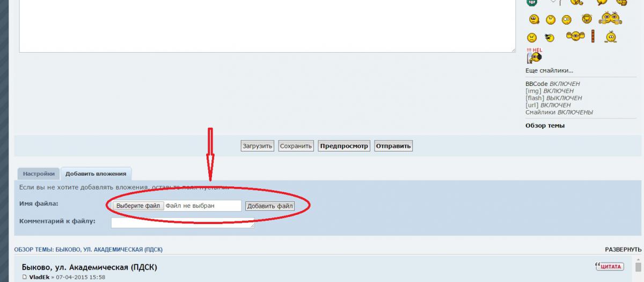This screenshot has height=282, width=644.
Task: Switch to the Настройки tab
Action: [39, 174]
